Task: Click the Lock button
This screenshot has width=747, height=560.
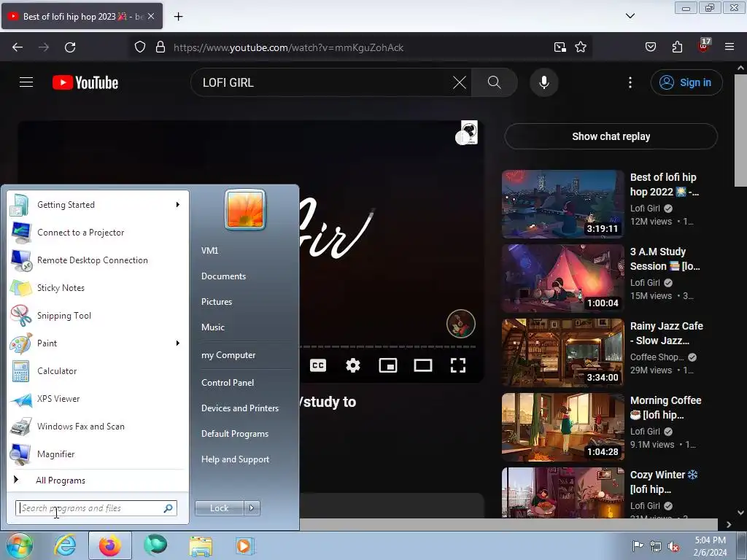Action: pos(219,508)
